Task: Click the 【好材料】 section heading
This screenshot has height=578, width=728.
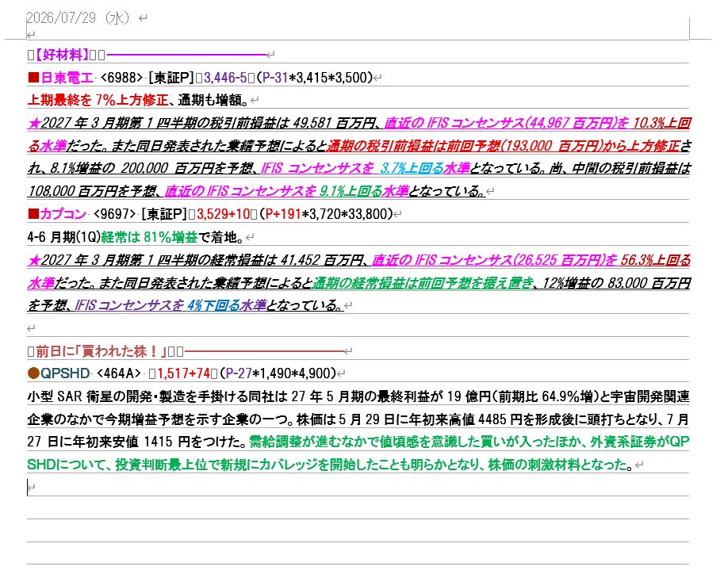Action: (62, 55)
